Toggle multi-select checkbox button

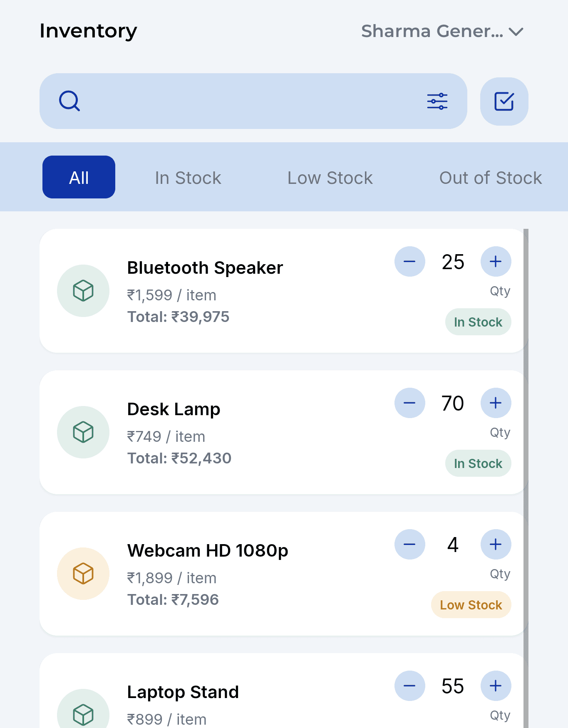coord(504,102)
